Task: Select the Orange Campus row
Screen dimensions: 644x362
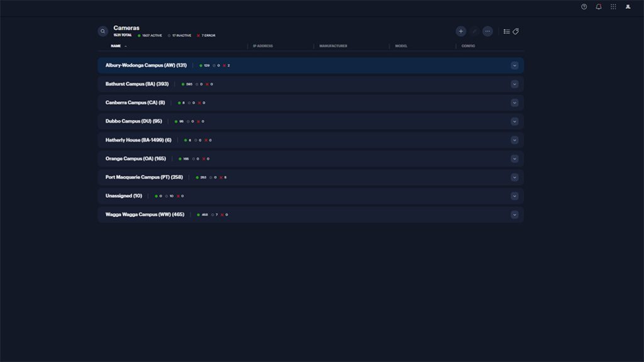Action: point(311,159)
